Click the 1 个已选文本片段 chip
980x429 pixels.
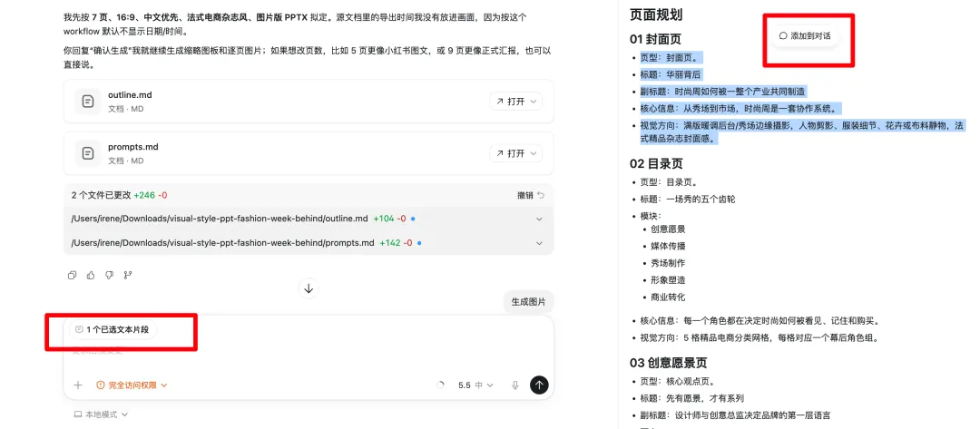click(112, 329)
